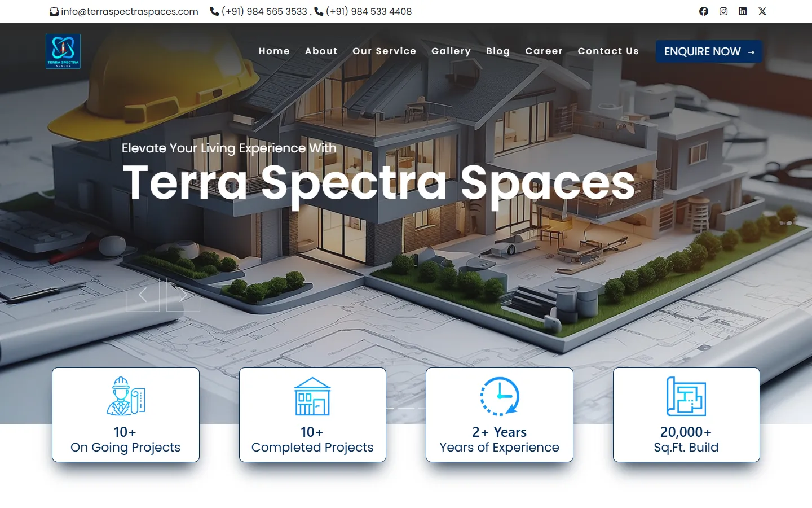Click the 'Completed Projects' label
The width and height of the screenshot is (812, 508).
[x=312, y=447]
